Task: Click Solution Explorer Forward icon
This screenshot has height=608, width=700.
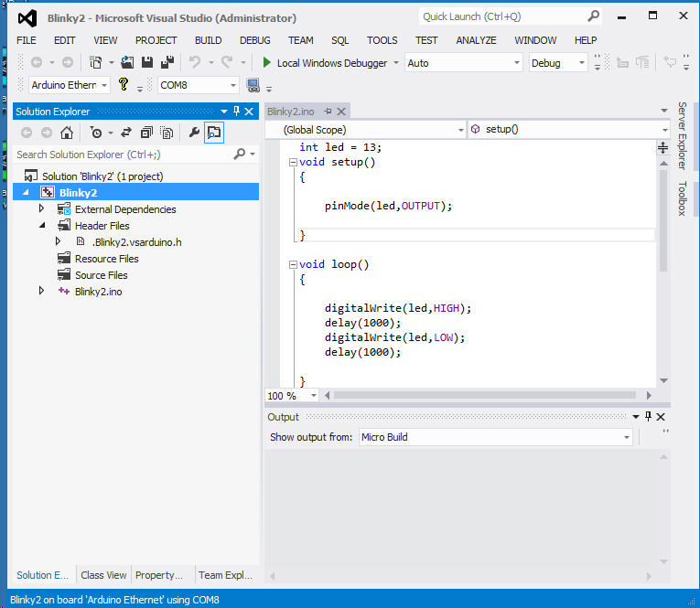Action: tap(47, 133)
